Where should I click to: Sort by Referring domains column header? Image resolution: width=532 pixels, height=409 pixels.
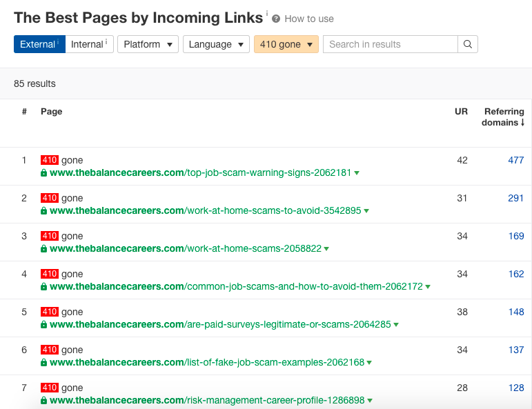[x=503, y=117]
